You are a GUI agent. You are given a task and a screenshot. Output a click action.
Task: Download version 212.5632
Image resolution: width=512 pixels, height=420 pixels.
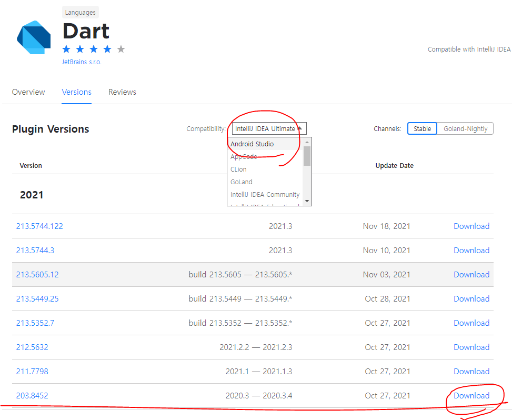tap(471, 347)
